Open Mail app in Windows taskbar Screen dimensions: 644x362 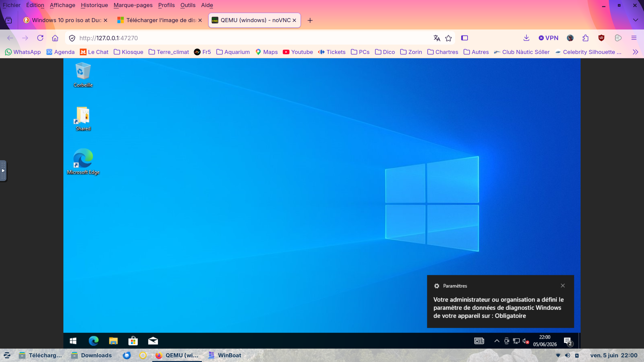[x=153, y=341]
